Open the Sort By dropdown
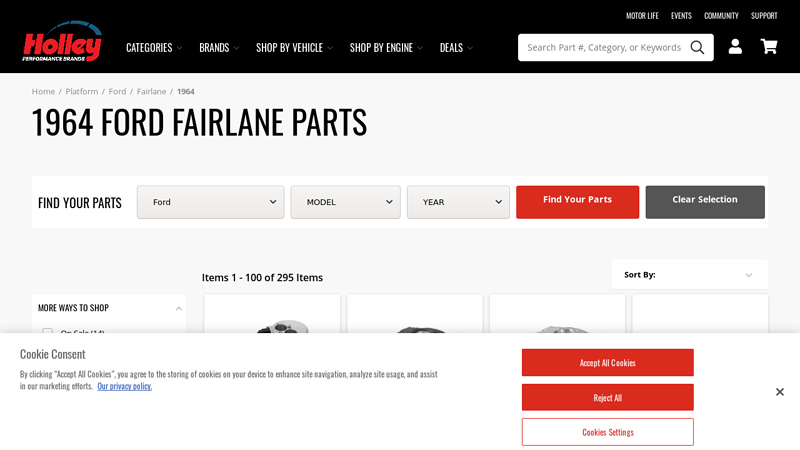Screen dimensions: 800x450 [x=690, y=274]
